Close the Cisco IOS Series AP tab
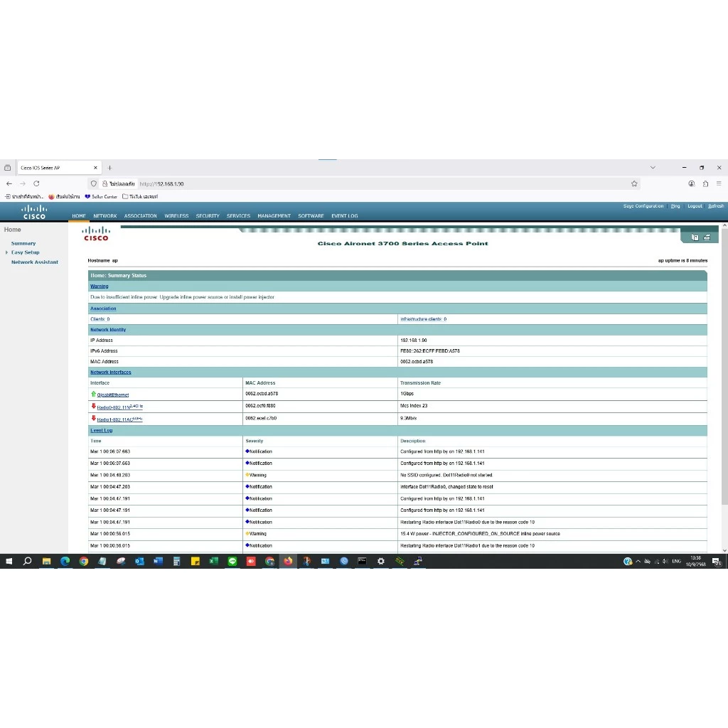Image resolution: width=728 pixels, height=728 pixels. coord(95,168)
